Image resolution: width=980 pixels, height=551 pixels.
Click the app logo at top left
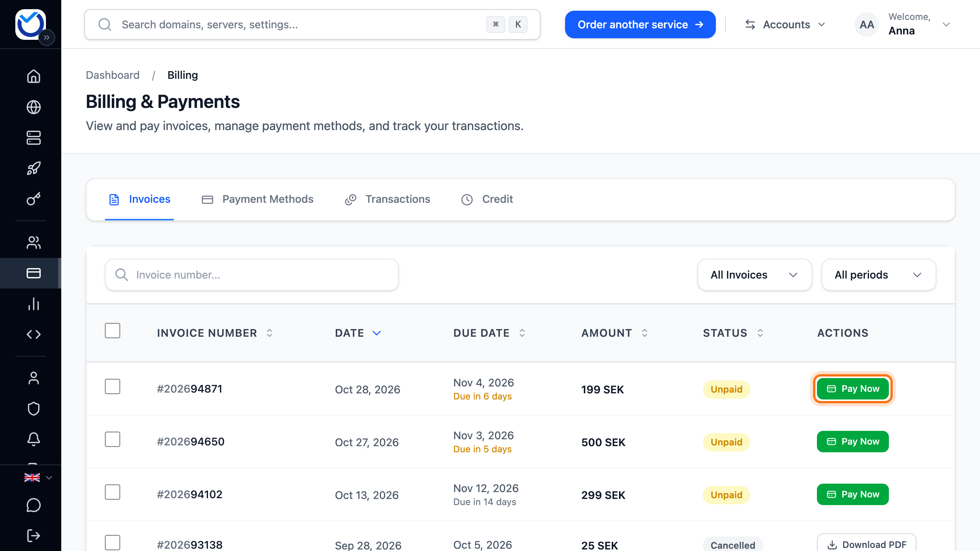[30, 24]
